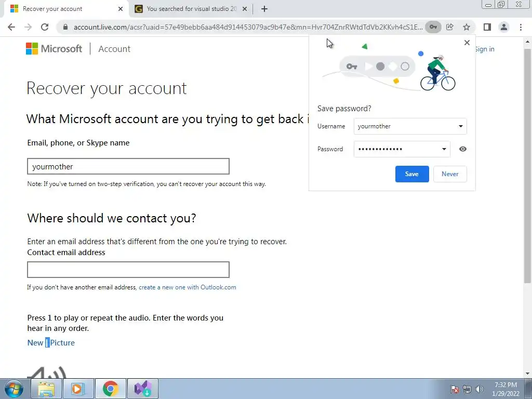Switch to You searched for visual studio tab
Screen dimensions: 532x399
click(192, 9)
